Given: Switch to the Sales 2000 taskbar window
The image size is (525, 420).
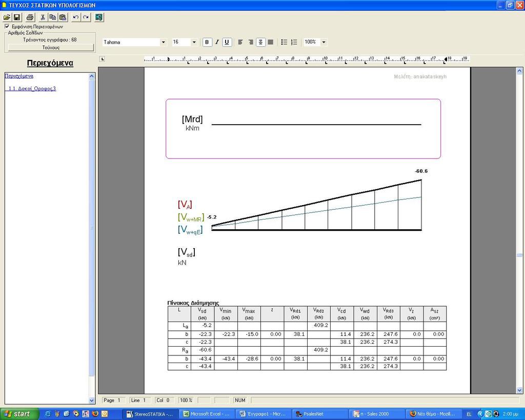Looking at the screenshot, I should pyautogui.click(x=376, y=414).
